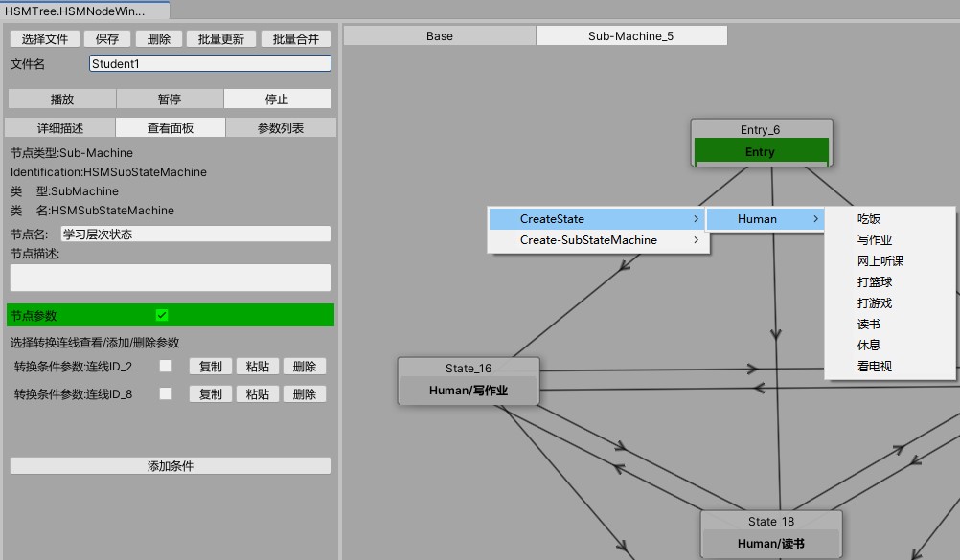Image resolution: width=960 pixels, height=560 pixels.
Task: Pick 写作业 from the Human submenu
Action: coord(890,240)
